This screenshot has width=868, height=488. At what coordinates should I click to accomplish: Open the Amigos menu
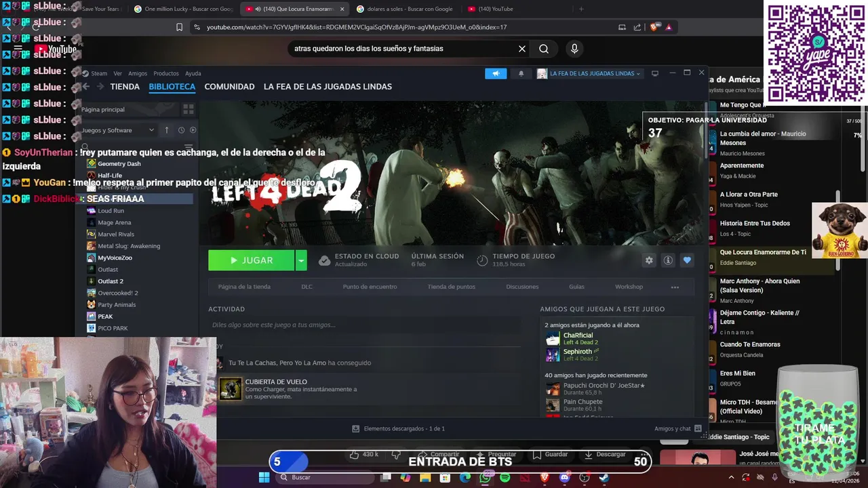138,73
